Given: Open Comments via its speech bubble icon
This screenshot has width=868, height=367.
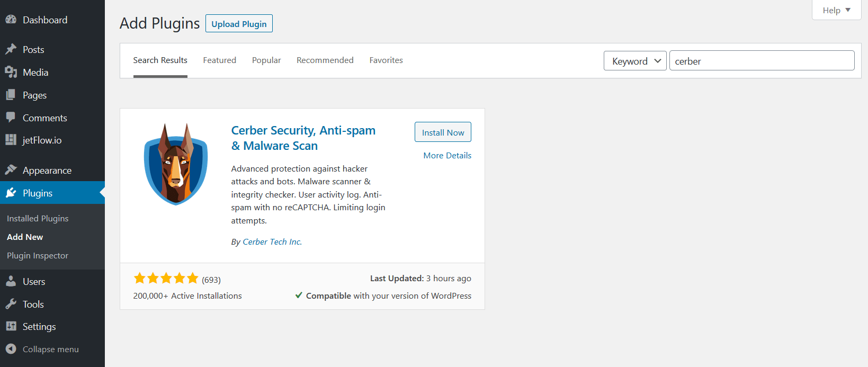Looking at the screenshot, I should click(11, 118).
